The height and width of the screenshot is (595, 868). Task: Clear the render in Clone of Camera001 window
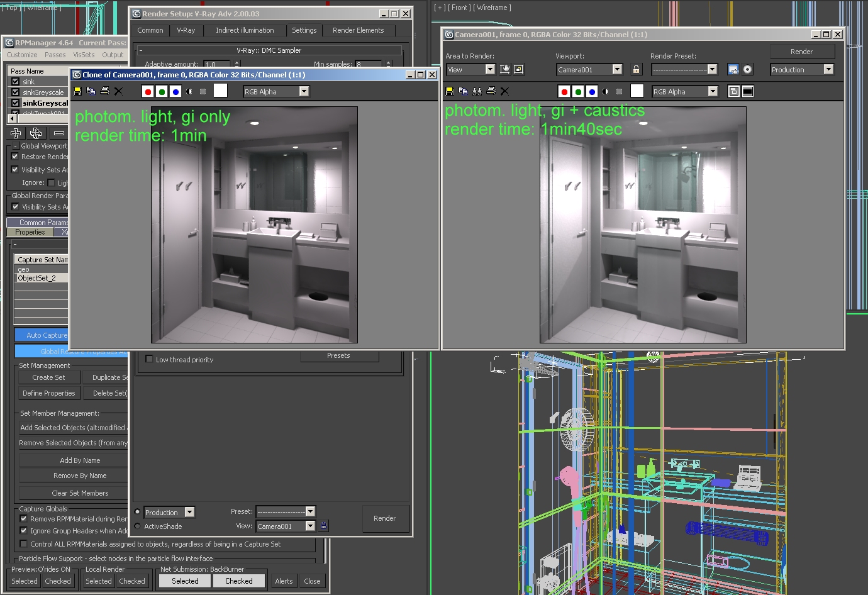pos(118,91)
